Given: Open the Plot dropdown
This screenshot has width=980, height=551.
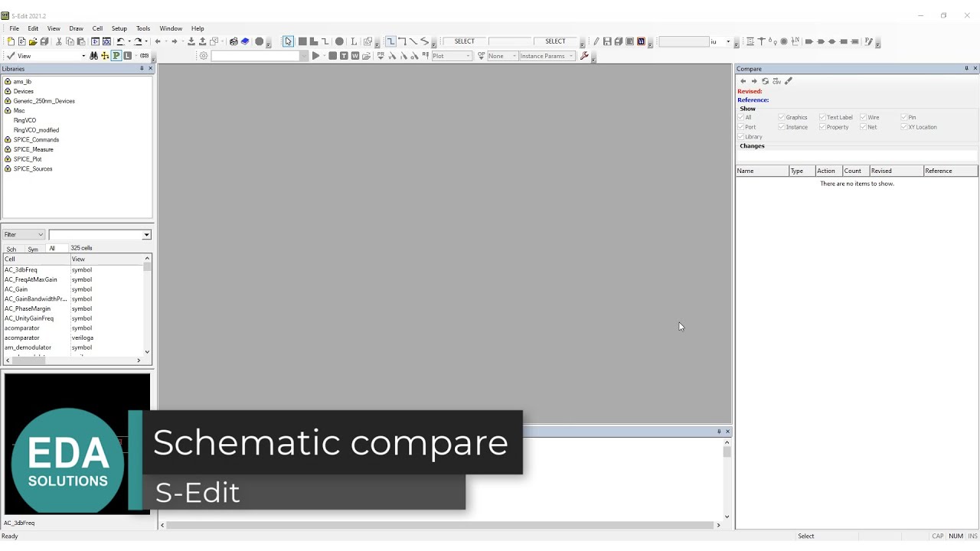Looking at the screenshot, I should pos(452,56).
